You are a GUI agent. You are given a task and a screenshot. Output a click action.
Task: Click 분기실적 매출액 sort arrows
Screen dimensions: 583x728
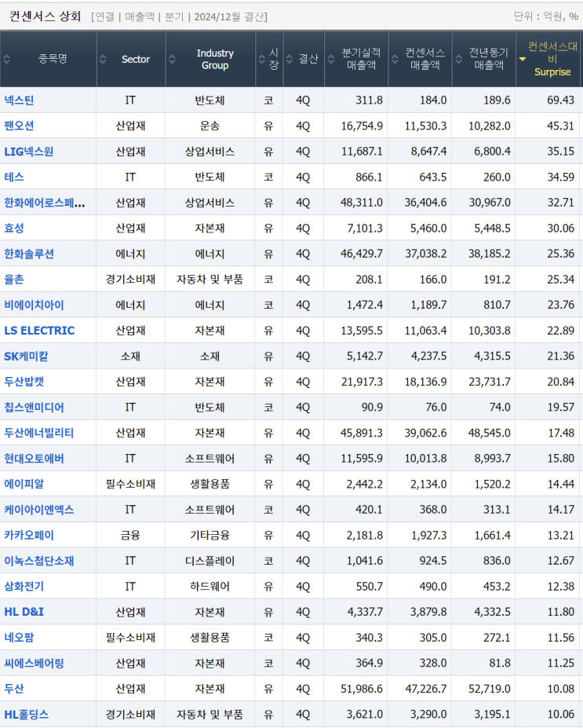tap(330, 59)
